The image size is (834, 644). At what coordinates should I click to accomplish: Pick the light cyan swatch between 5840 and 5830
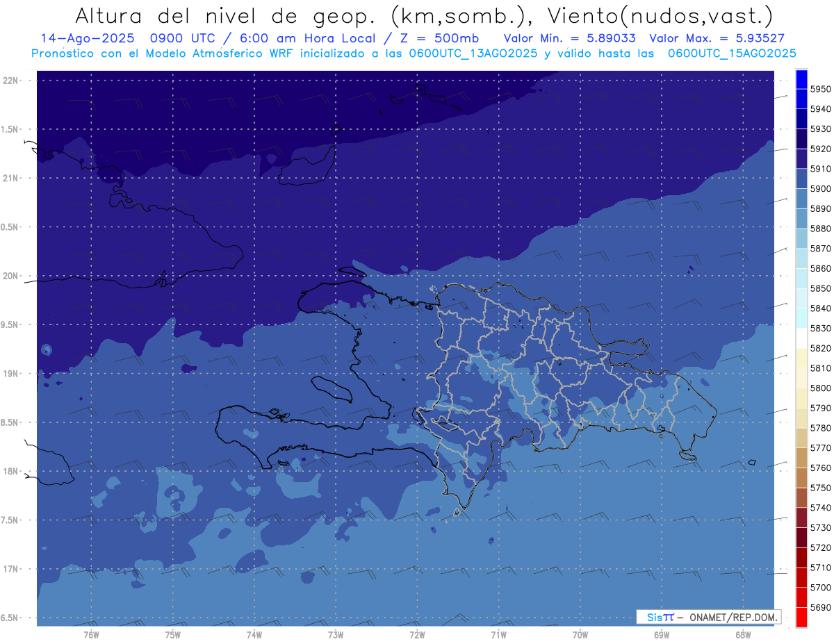point(801,317)
